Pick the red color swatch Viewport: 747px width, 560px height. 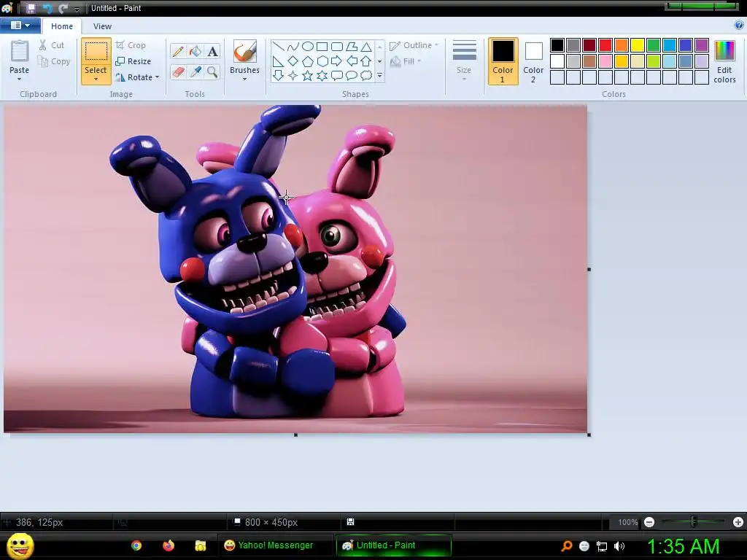click(x=605, y=45)
